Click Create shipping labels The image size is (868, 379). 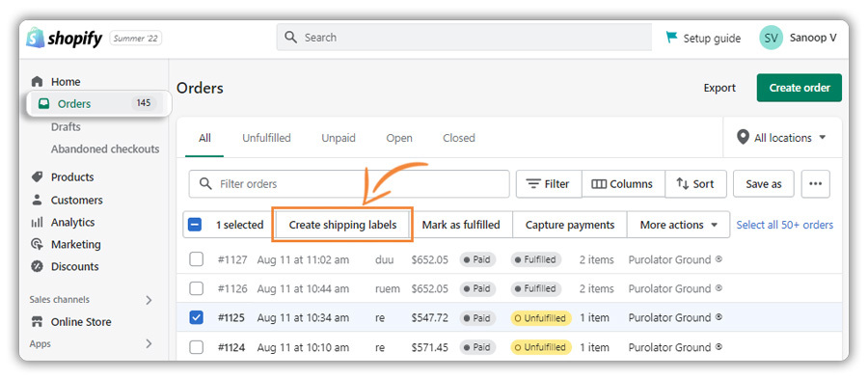click(342, 225)
